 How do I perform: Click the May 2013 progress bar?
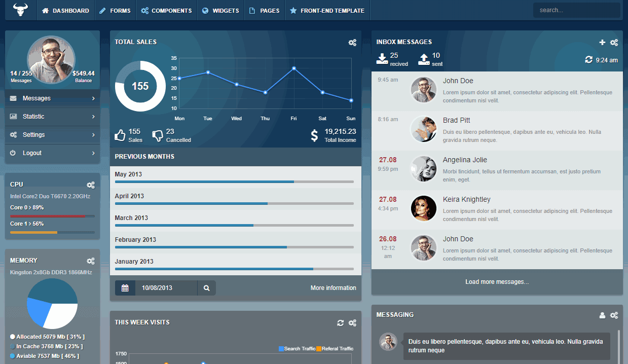click(x=234, y=181)
